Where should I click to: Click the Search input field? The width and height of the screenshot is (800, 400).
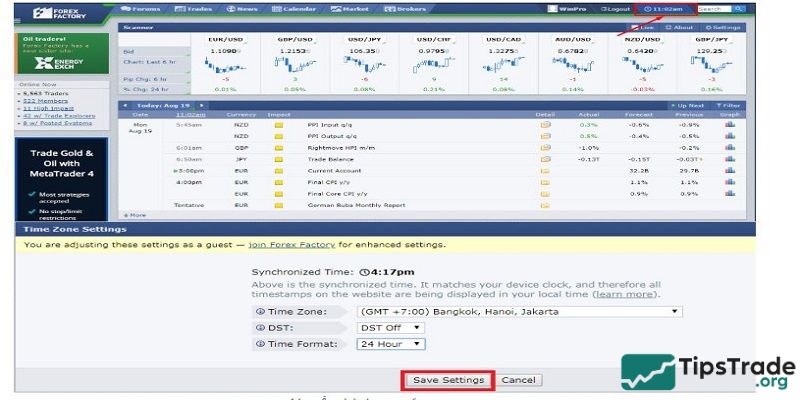point(713,9)
